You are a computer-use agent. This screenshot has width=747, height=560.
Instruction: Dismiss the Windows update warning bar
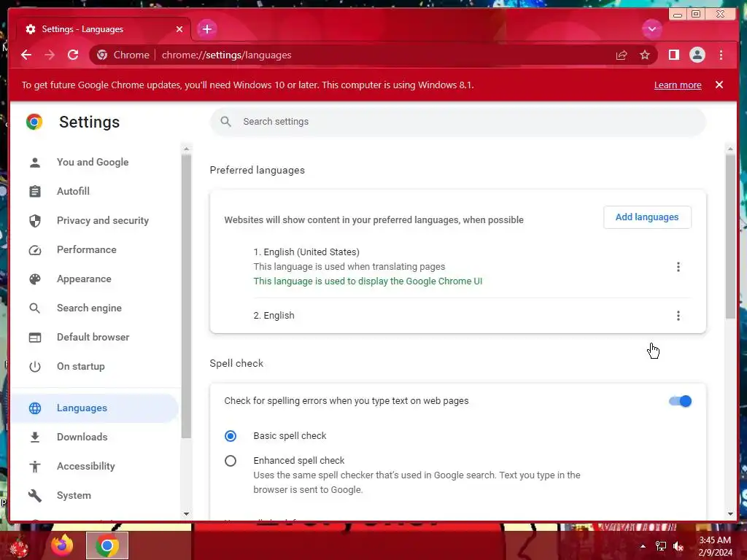(719, 85)
